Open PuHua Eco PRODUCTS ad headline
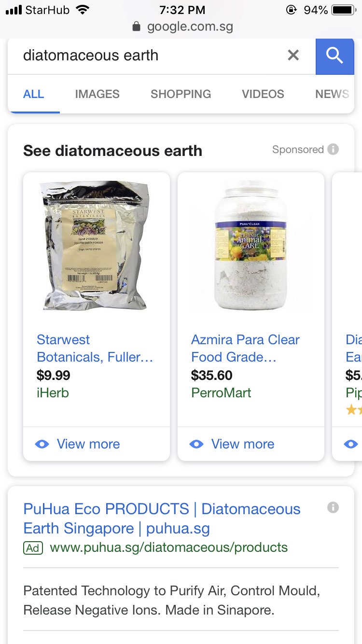362x644 pixels. click(162, 518)
